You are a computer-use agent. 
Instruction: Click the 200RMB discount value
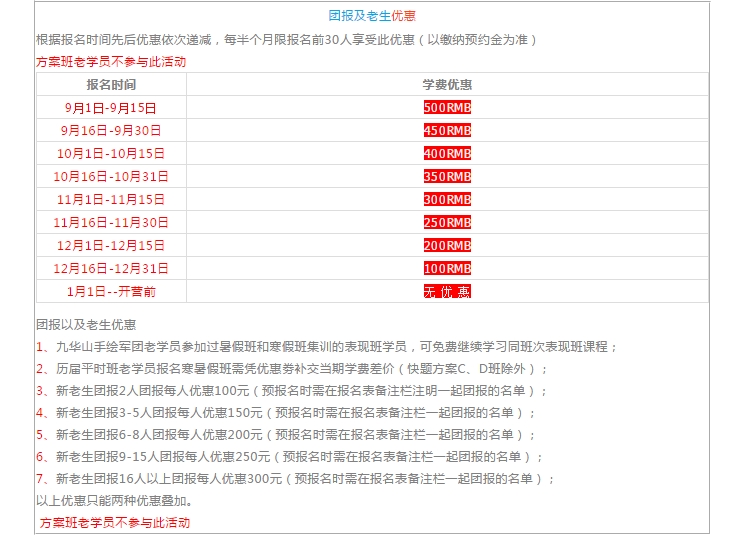447,246
